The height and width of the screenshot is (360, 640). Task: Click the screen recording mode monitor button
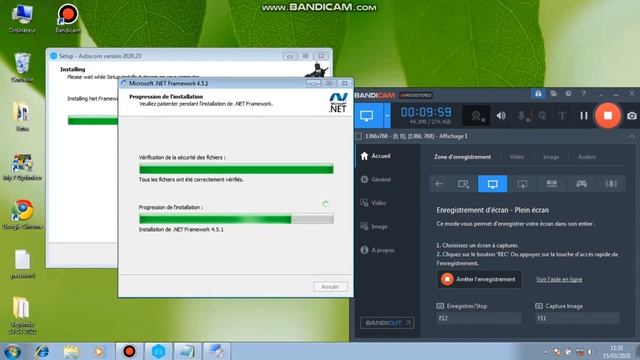[367, 116]
